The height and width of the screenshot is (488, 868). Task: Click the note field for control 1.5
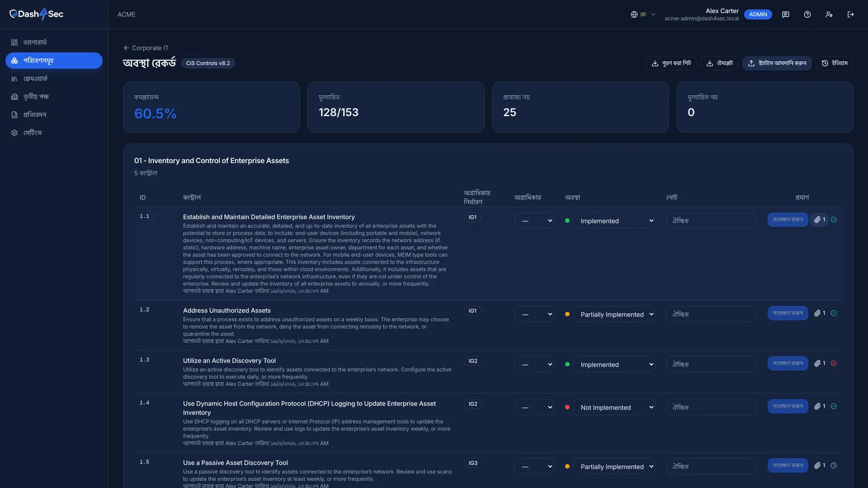[711, 466]
